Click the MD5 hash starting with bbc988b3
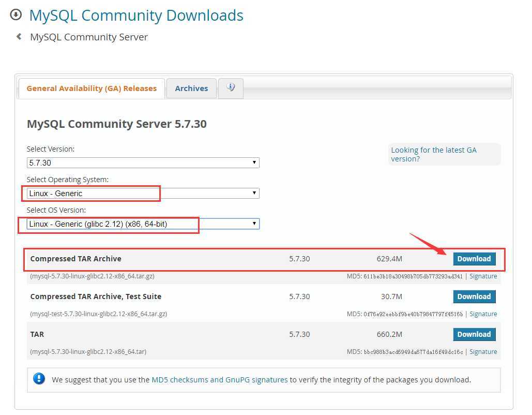Image resolution: width=532 pixels, height=415 pixels. [413, 352]
